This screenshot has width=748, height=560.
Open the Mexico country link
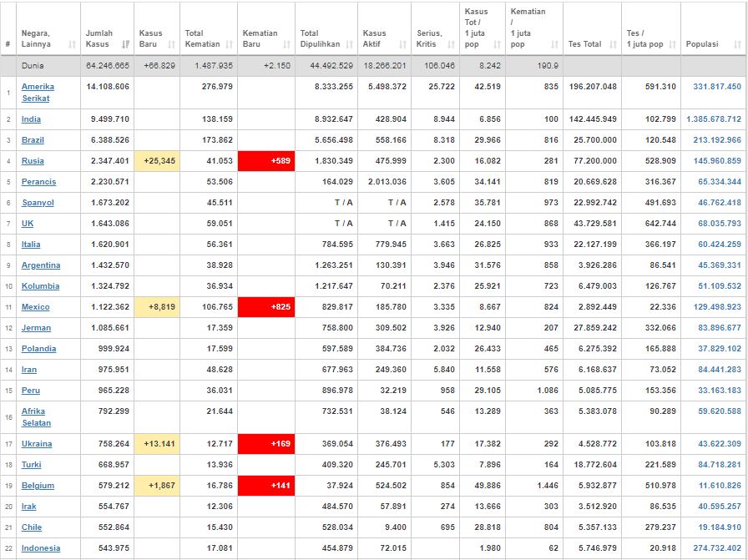pyautogui.click(x=35, y=307)
